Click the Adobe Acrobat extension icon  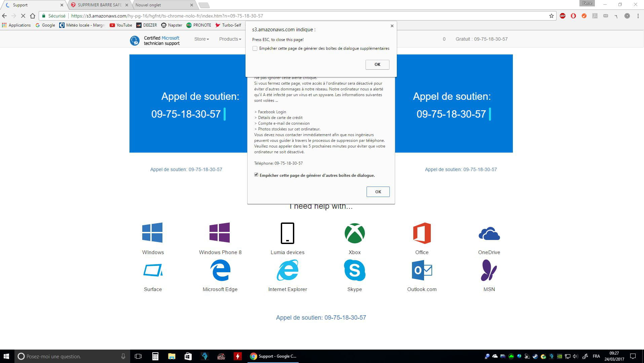click(x=595, y=16)
